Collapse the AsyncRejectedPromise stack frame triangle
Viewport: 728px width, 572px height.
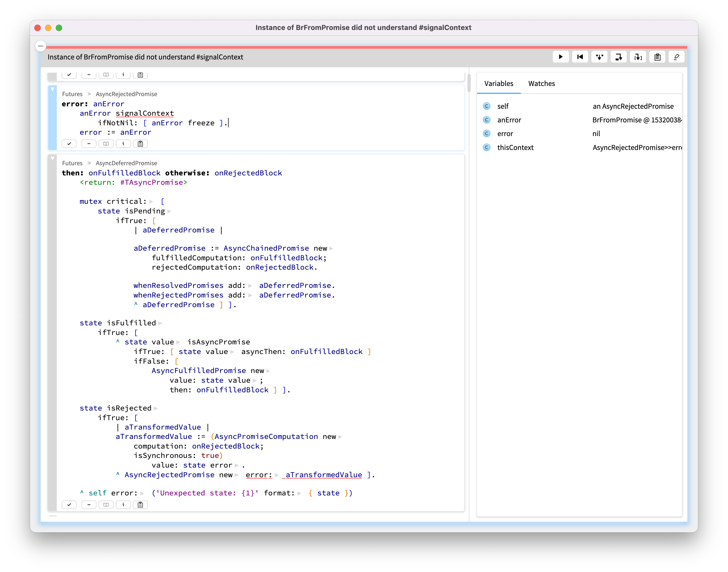[52, 89]
